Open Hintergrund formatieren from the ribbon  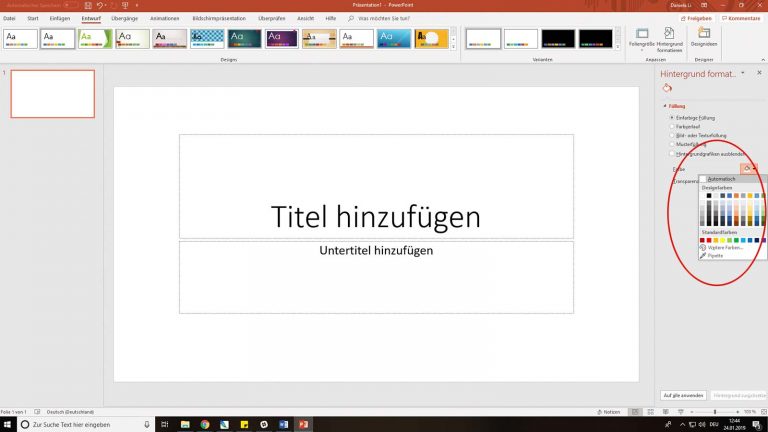click(669, 37)
